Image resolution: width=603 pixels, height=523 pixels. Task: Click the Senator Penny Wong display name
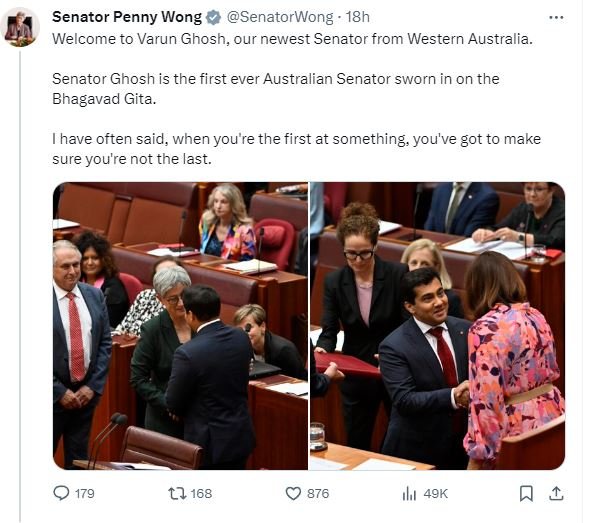pyautogui.click(x=127, y=17)
